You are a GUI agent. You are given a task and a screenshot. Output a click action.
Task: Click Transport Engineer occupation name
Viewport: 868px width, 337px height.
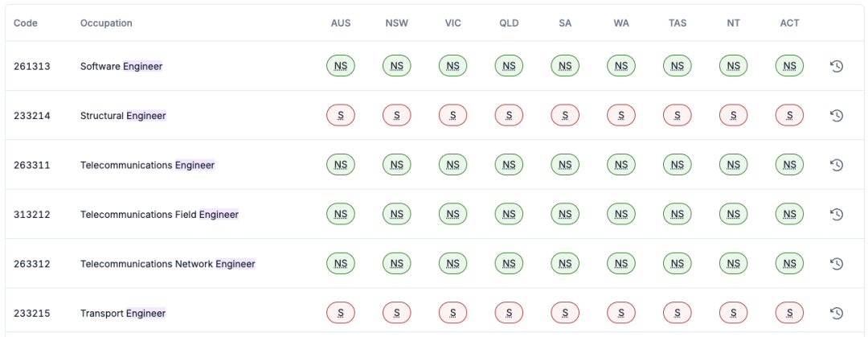click(x=123, y=313)
